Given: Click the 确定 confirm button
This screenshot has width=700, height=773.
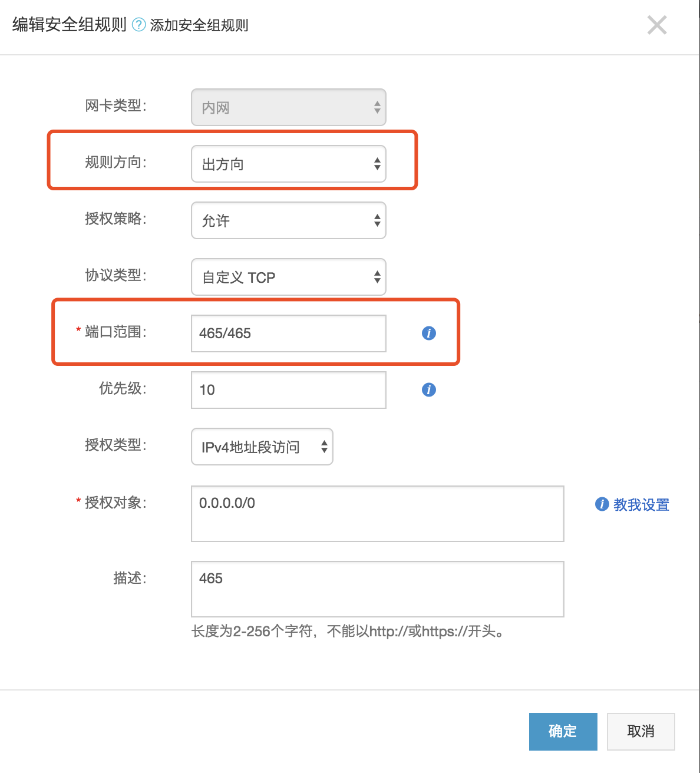Looking at the screenshot, I should (563, 732).
